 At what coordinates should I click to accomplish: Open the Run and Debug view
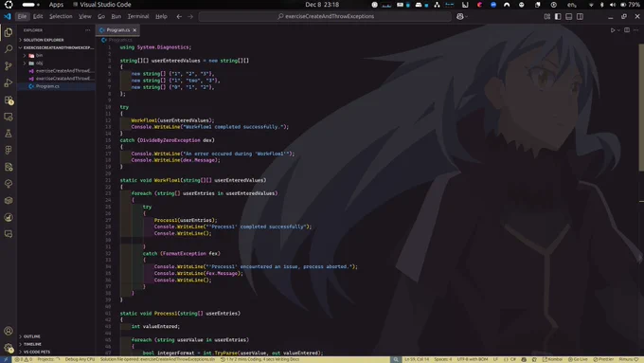(9, 82)
